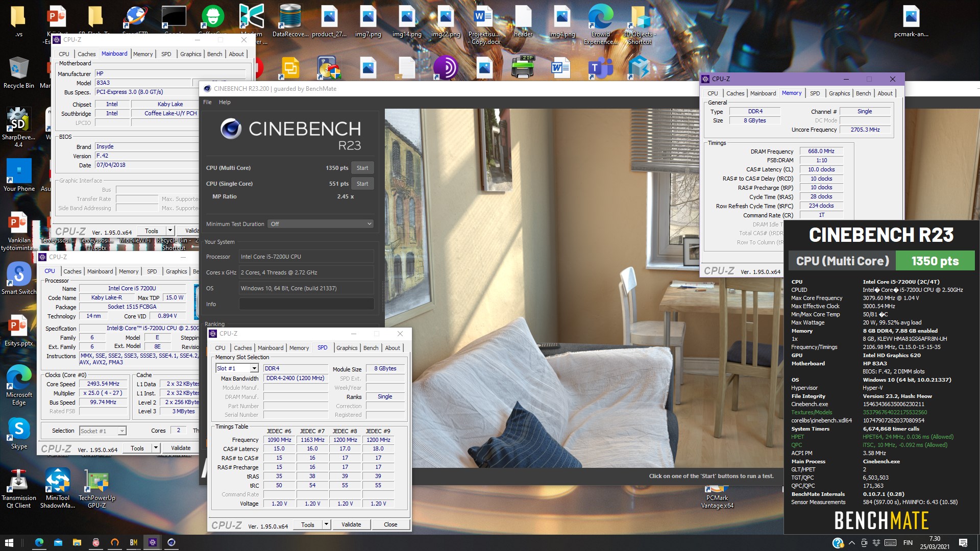Open the DataRecovery desktop shortcut
The height and width of the screenshot is (551, 980).
click(x=290, y=21)
